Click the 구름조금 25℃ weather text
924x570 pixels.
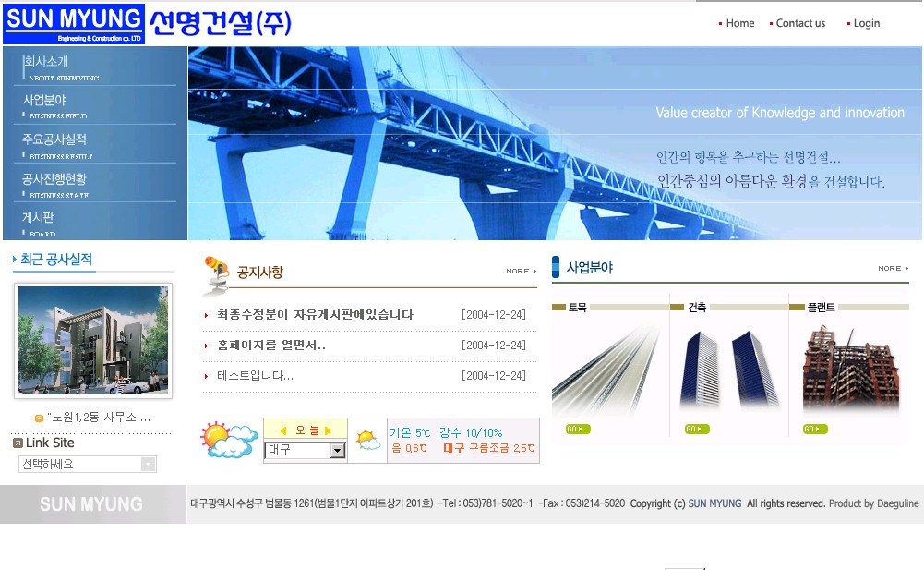click(502, 448)
